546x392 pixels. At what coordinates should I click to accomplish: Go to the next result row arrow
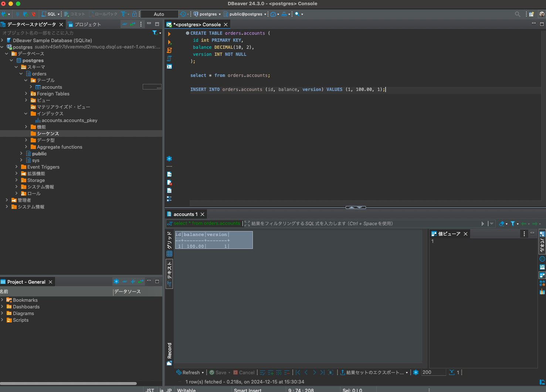click(x=314, y=372)
